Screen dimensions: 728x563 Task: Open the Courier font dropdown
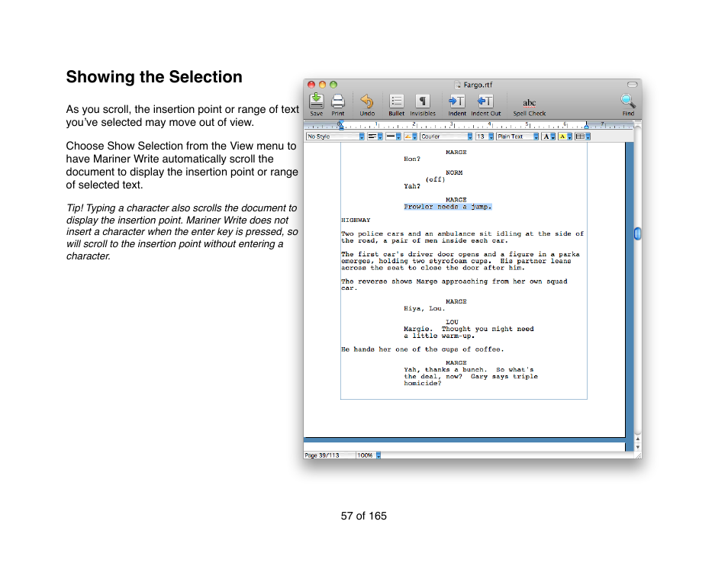[x=446, y=137]
